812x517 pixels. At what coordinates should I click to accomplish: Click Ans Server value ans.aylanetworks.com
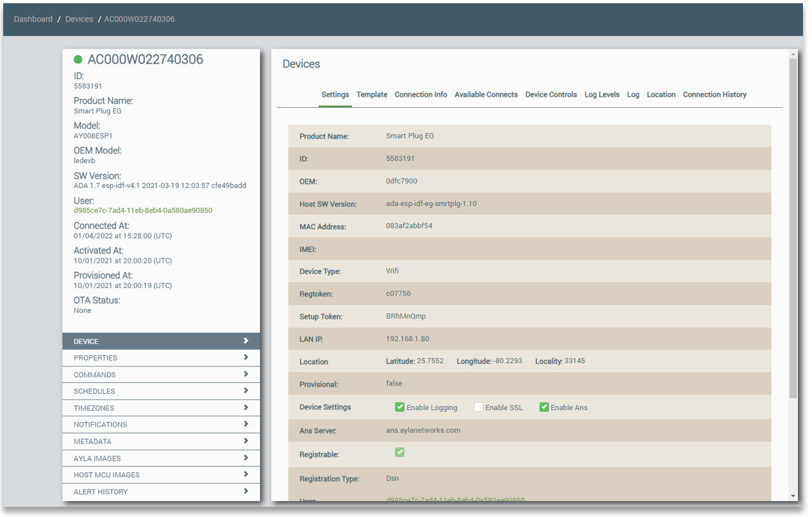423,430
